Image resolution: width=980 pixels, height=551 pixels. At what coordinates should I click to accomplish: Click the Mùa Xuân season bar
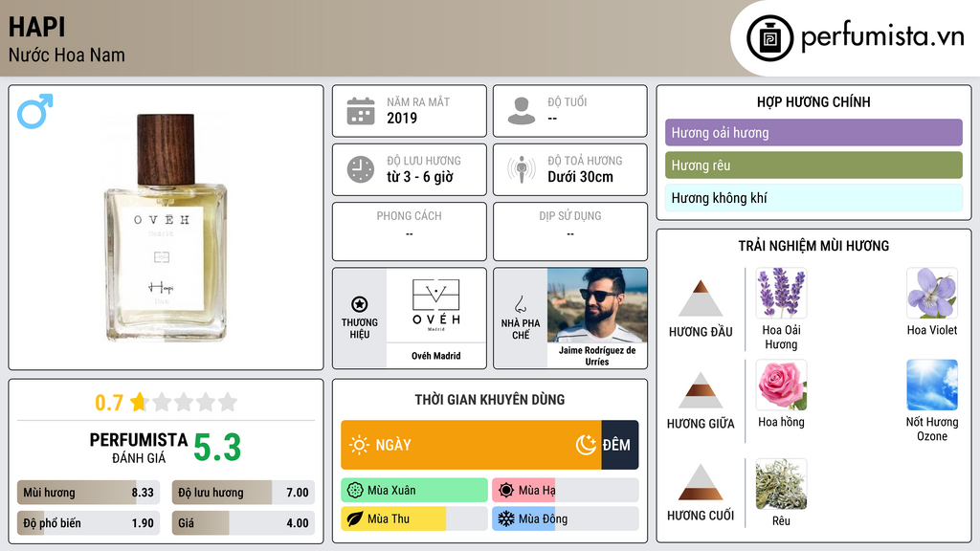pyautogui.click(x=414, y=491)
